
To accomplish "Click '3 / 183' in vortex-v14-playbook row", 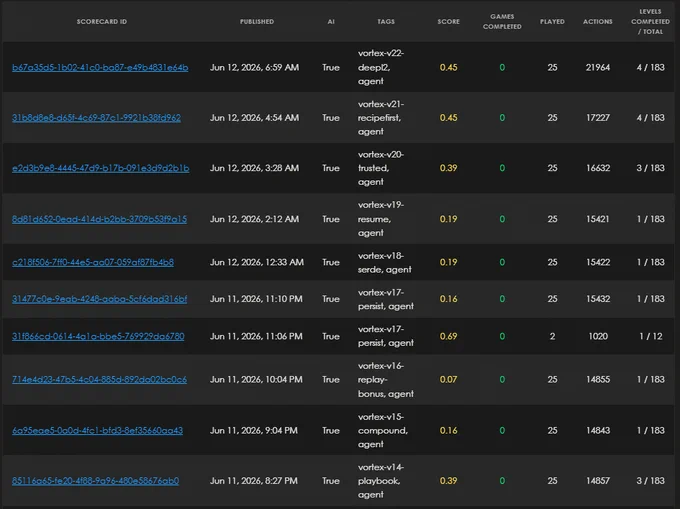I will 651,480.
